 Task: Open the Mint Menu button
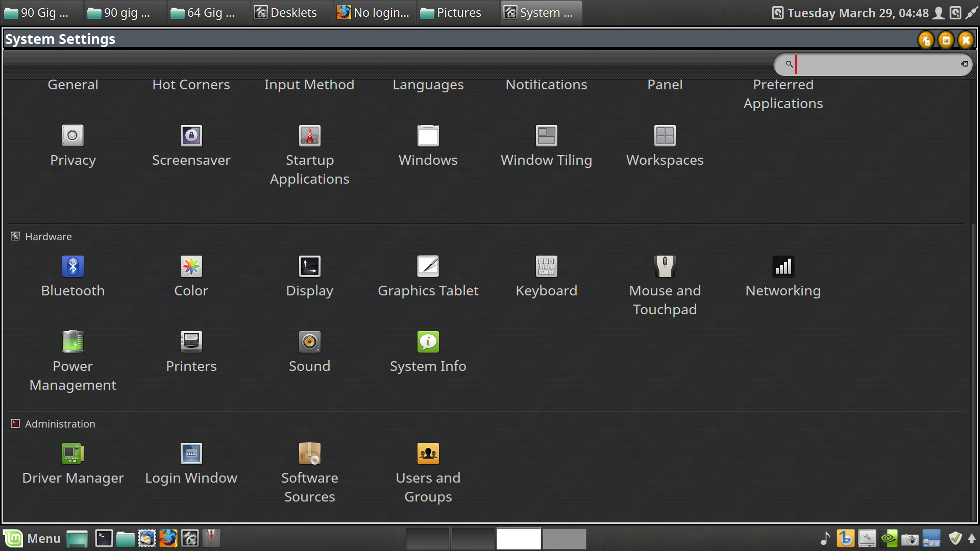pyautogui.click(x=32, y=538)
